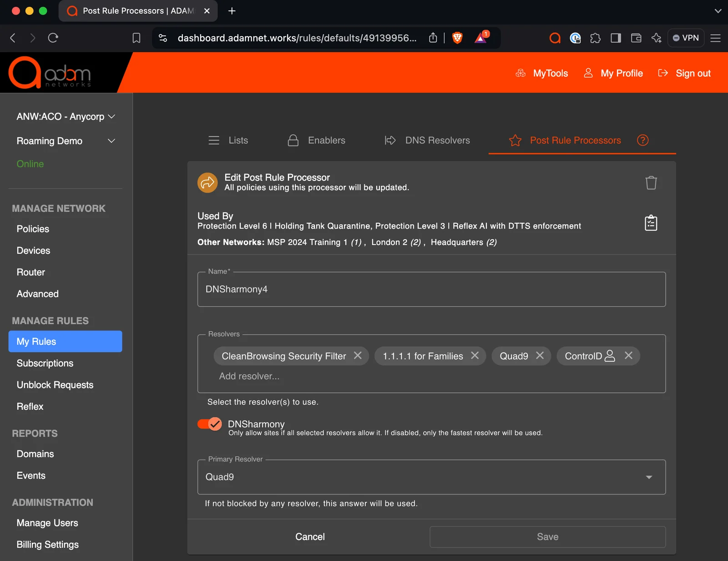Close the Post Rule Processors browser tab

207,11
